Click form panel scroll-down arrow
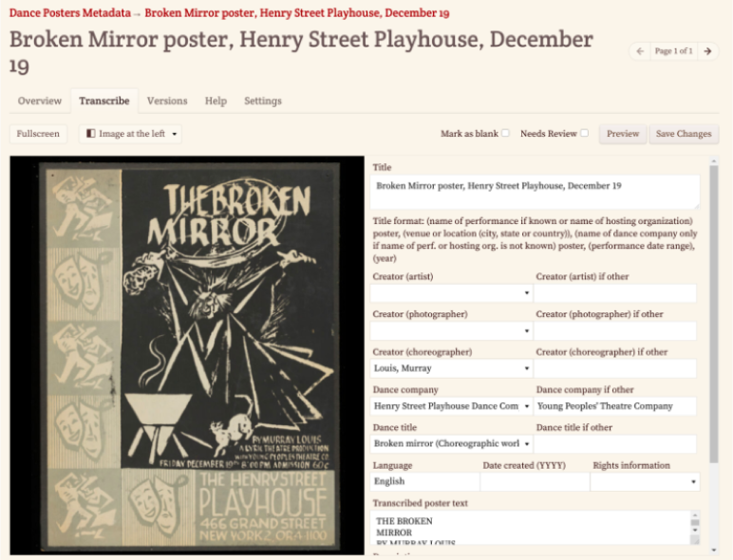 pos(713,550)
